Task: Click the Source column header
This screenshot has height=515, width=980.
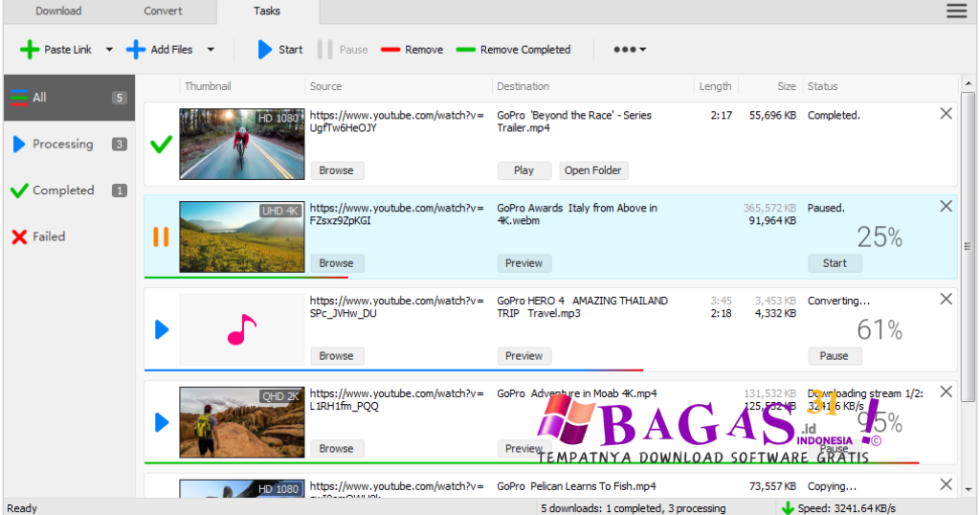Action: (326, 86)
